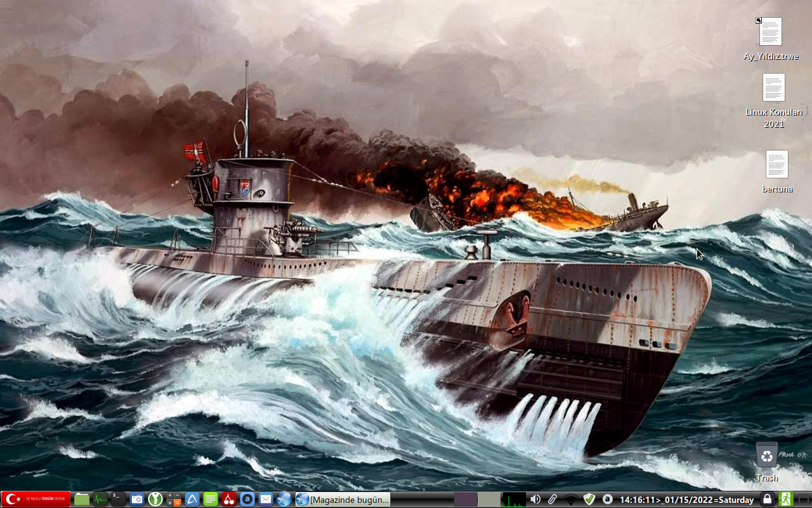Switch to the dark purple workspace

(466, 500)
